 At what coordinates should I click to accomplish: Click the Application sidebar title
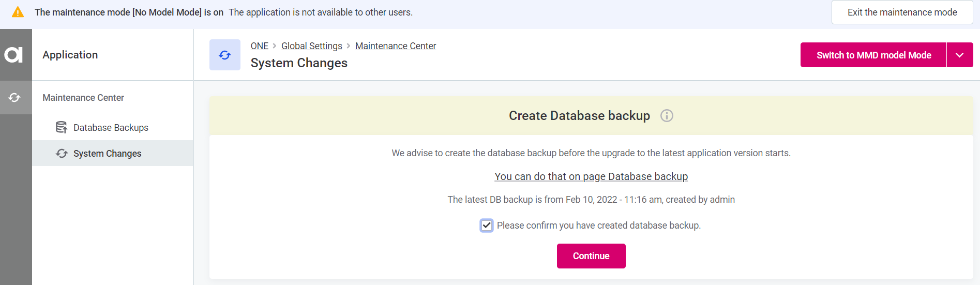click(x=70, y=55)
